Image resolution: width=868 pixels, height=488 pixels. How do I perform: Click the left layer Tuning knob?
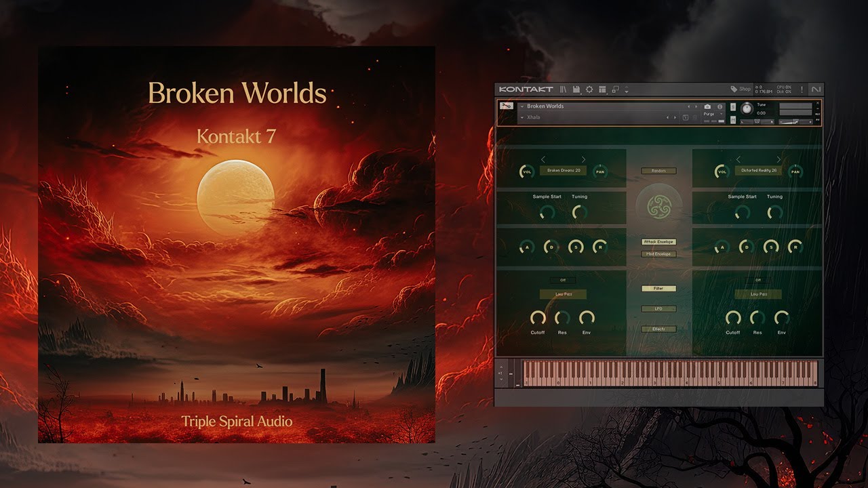580,212
